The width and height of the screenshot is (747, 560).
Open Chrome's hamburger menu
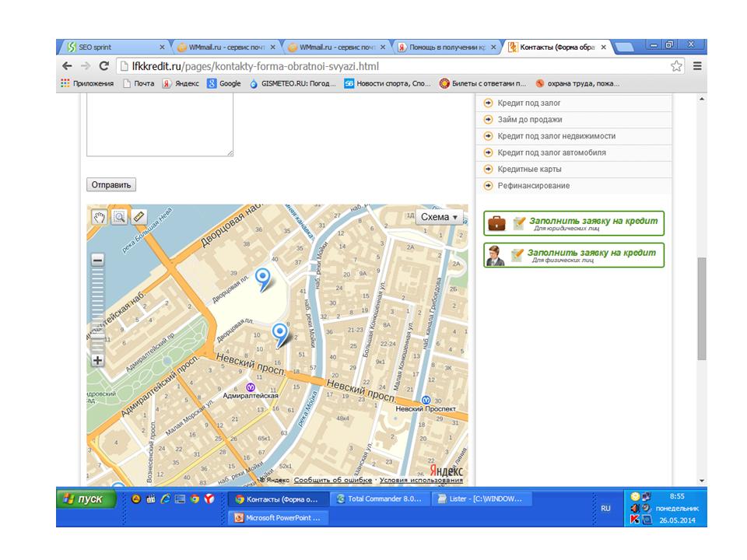[x=697, y=66]
